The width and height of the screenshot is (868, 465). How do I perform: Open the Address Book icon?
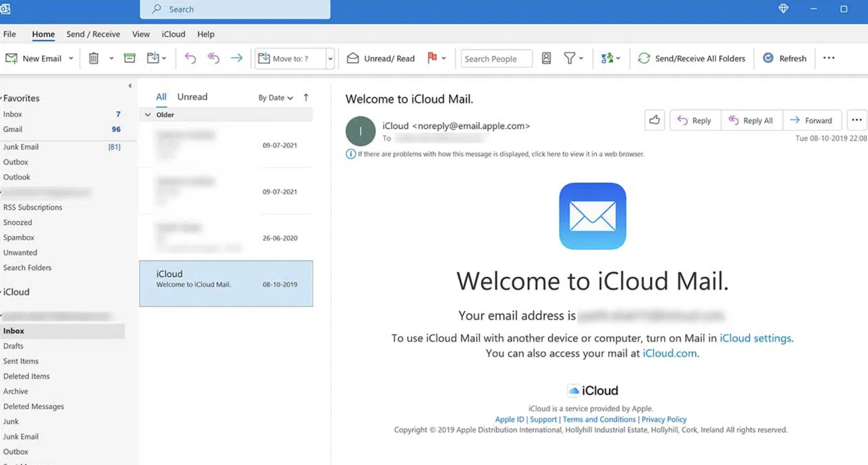546,58
